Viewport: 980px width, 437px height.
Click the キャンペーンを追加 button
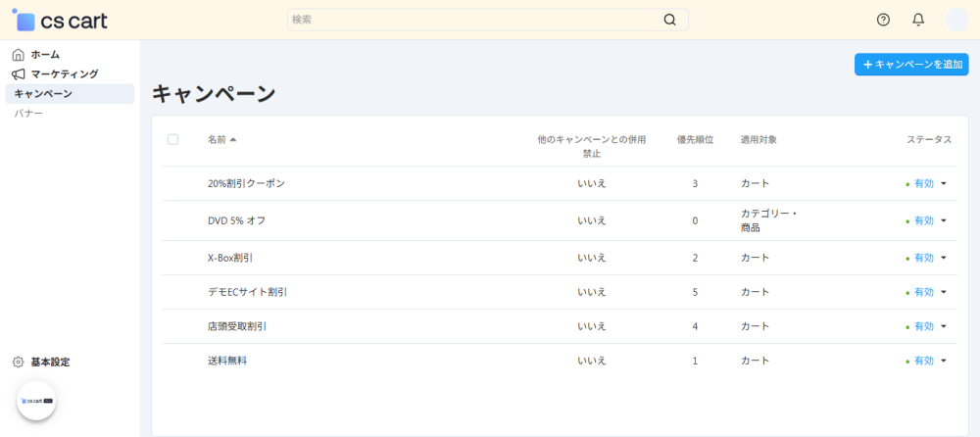click(x=911, y=65)
